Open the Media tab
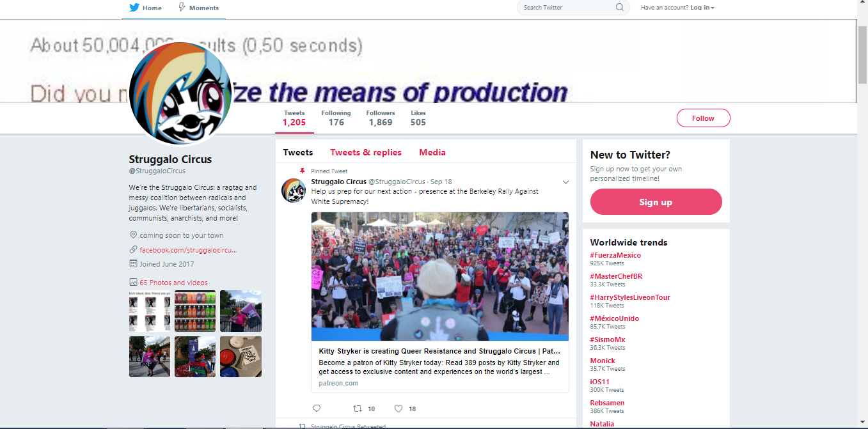This screenshot has width=868, height=429. click(x=432, y=152)
